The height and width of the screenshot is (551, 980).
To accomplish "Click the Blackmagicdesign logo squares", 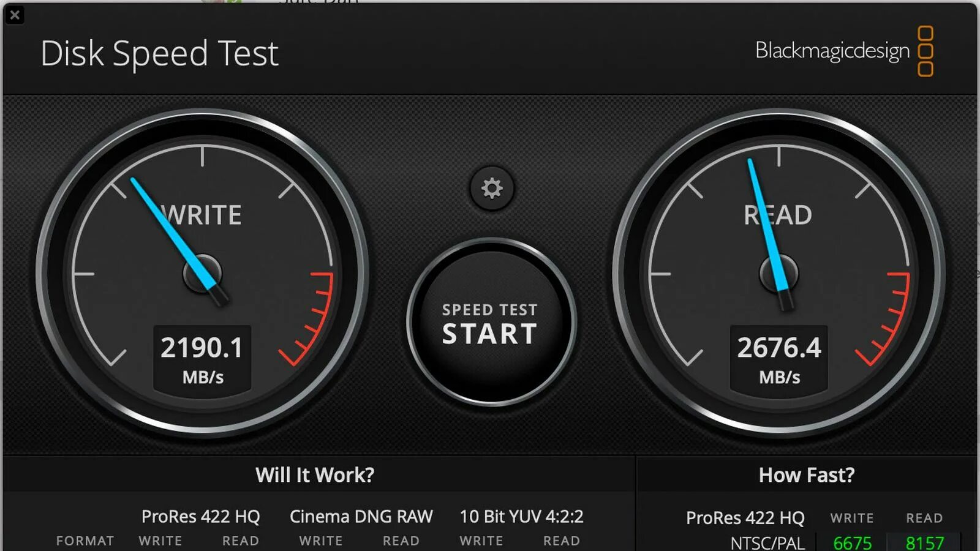I will click(925, 51).
